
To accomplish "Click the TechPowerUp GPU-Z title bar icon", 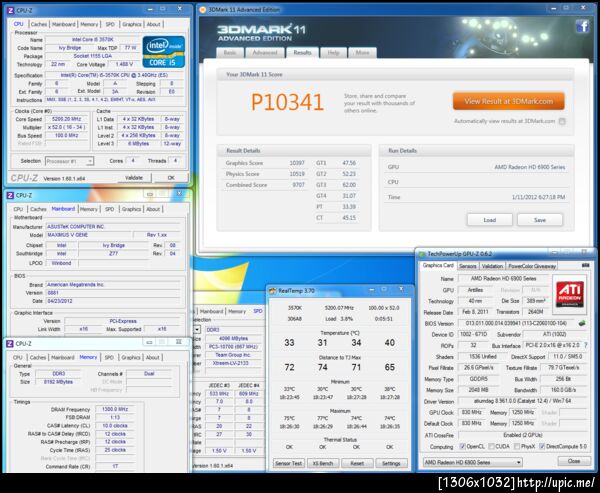I will [422, 254].
